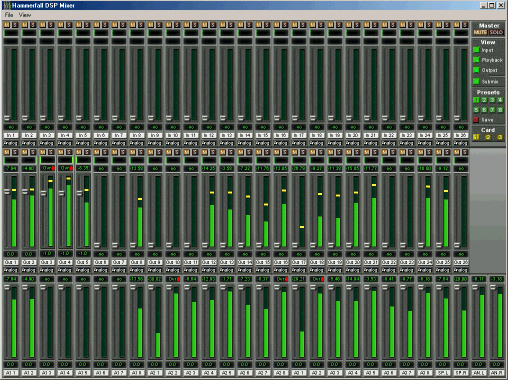This screenshot has width=508, height=380.
Task: Solo the In 4 input channel
Action: click(x=69, y=25)
